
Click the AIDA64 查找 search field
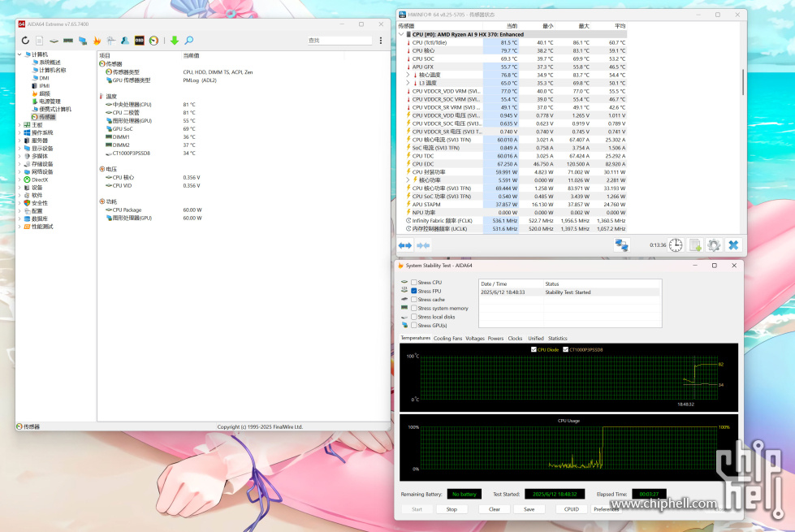(x=339, y=41)
